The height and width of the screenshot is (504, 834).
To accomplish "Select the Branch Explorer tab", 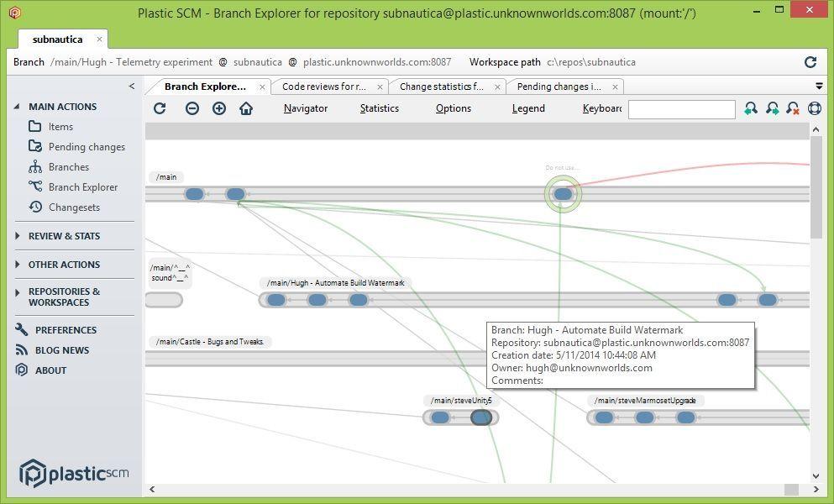I will pyautogui.click(x=205, y=87).
